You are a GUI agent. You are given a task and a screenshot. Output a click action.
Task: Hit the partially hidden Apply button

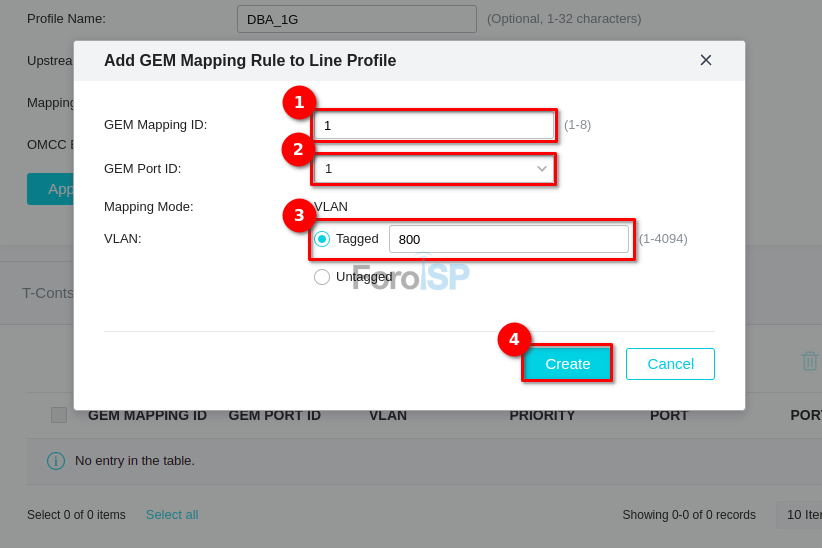pyautogui.click(x=52, y=189)
